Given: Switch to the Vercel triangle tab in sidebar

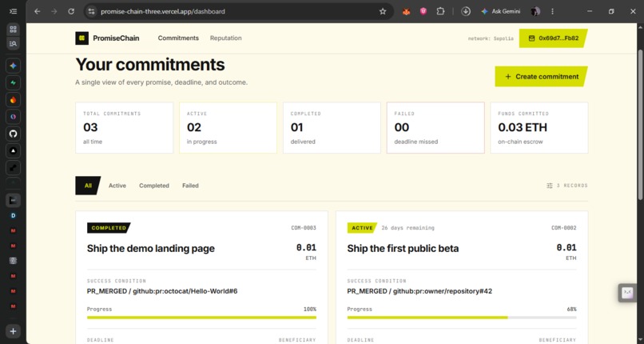Looking at the screenshot, I should [13, 151].
